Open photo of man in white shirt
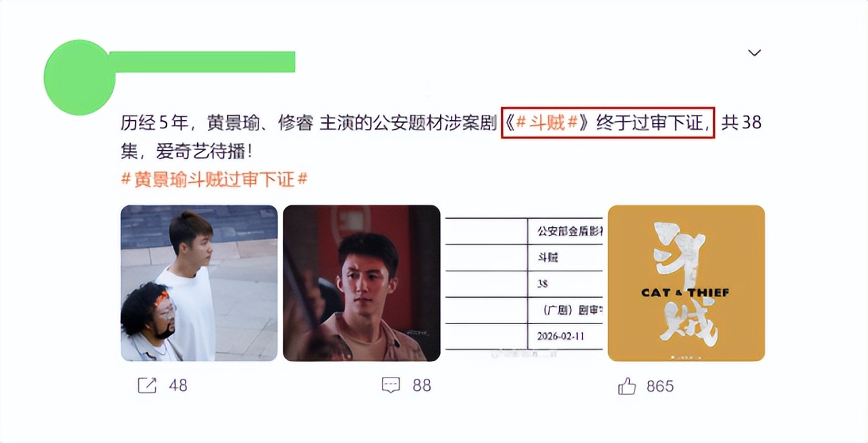This screenshot has height=443, width=868. point(199,283)
